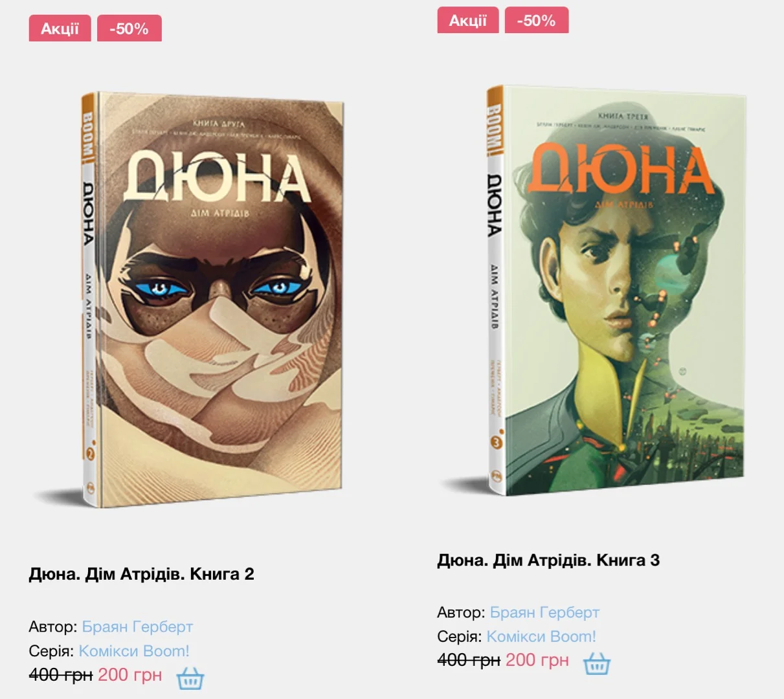Open Комікси Boom! series under Книга 3
The image size is (784, 699).
(541, 636)
